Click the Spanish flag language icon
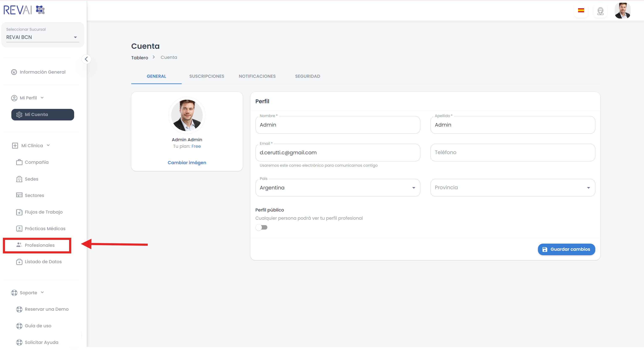This screenshot has width=644, height=350. click(x=581, y=11)
